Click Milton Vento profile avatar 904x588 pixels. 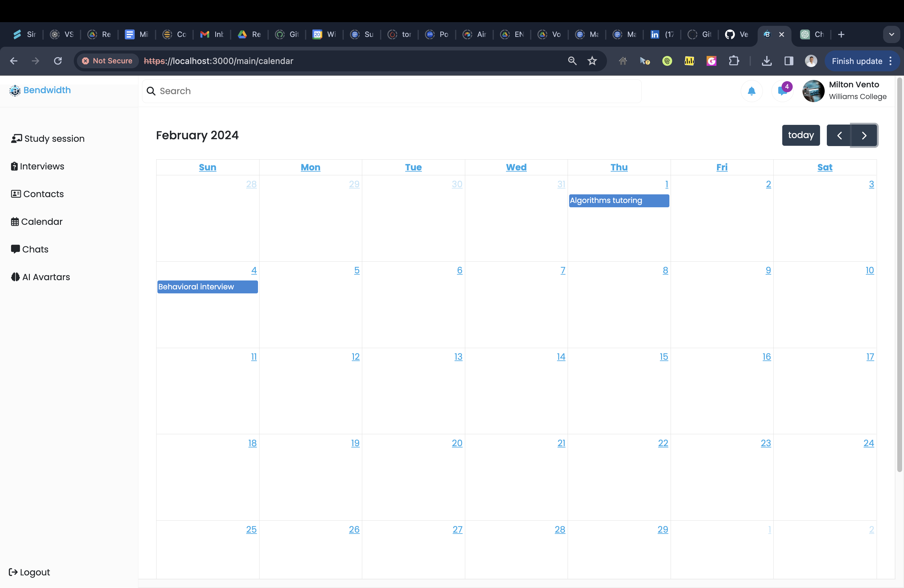[x=813, y=91]
